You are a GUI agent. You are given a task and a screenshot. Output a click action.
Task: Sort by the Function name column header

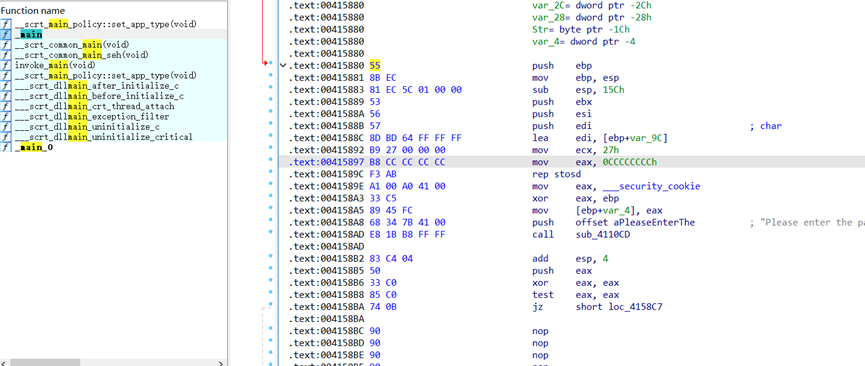tap(32, 10)
